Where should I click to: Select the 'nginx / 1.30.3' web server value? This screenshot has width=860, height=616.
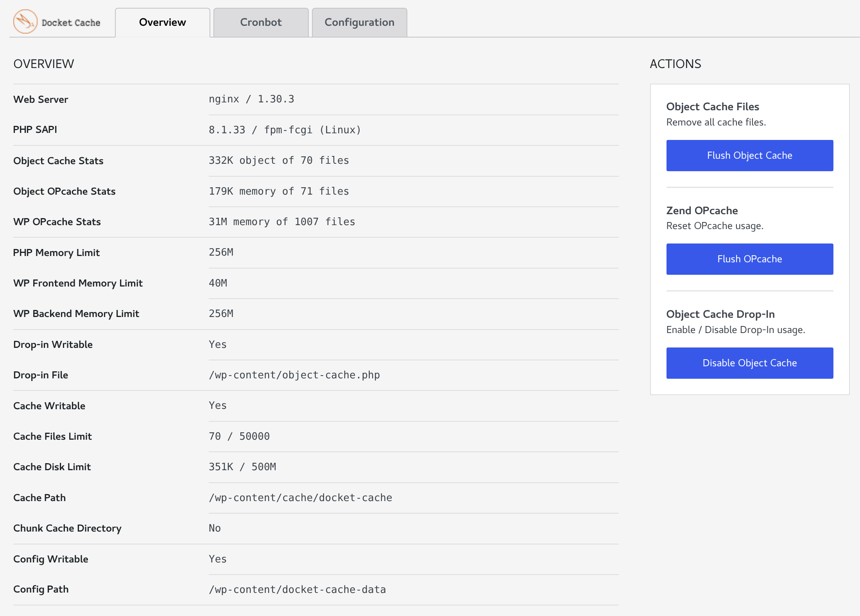pos(251,99)
